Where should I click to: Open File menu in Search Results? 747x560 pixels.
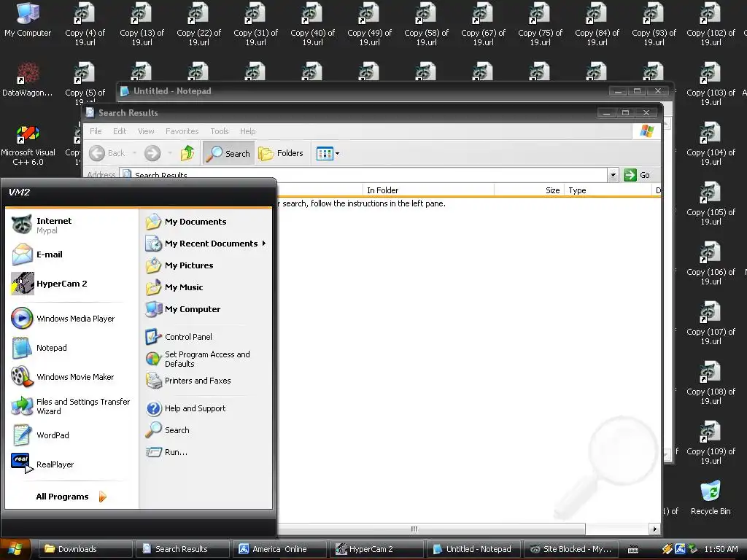pos(96,131)
